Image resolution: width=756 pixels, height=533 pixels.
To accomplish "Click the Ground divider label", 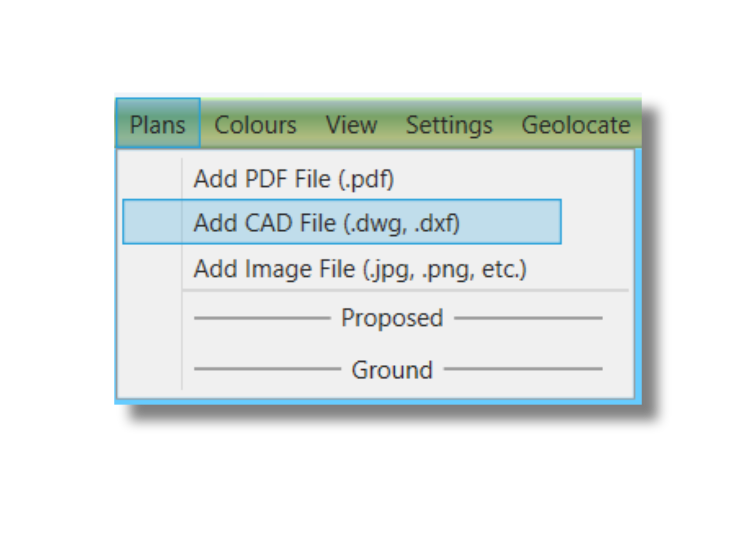I will [x=392, y=370].
